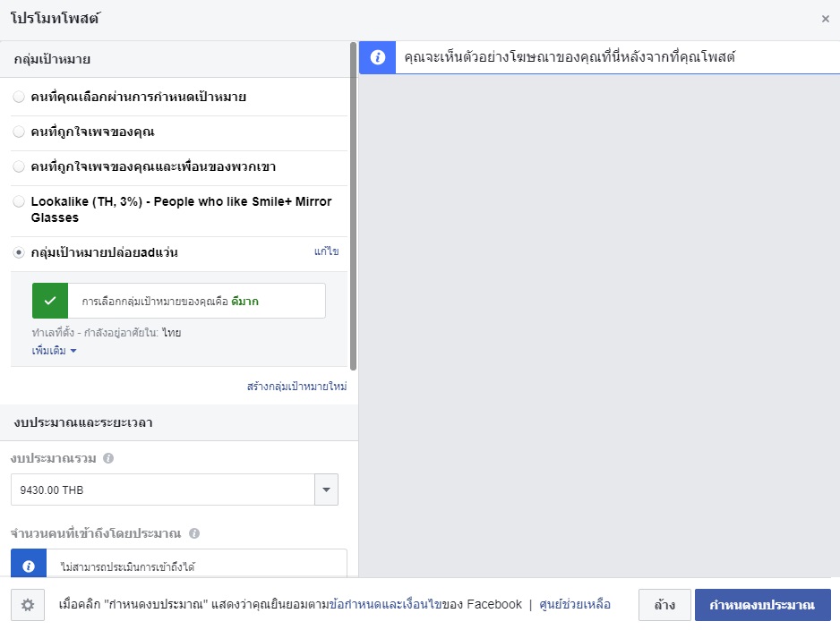Click the ไม่สามารถประเมินการเข้าถึงได้ message text
Image resolution: width=840 pixels, height=630 pixels.
coord(127,566)
